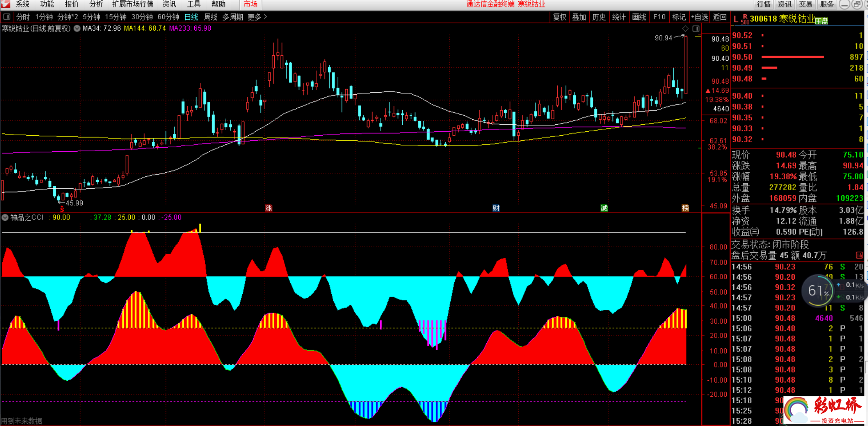Click the blue 财 event marker

click(x=496, y=208)
